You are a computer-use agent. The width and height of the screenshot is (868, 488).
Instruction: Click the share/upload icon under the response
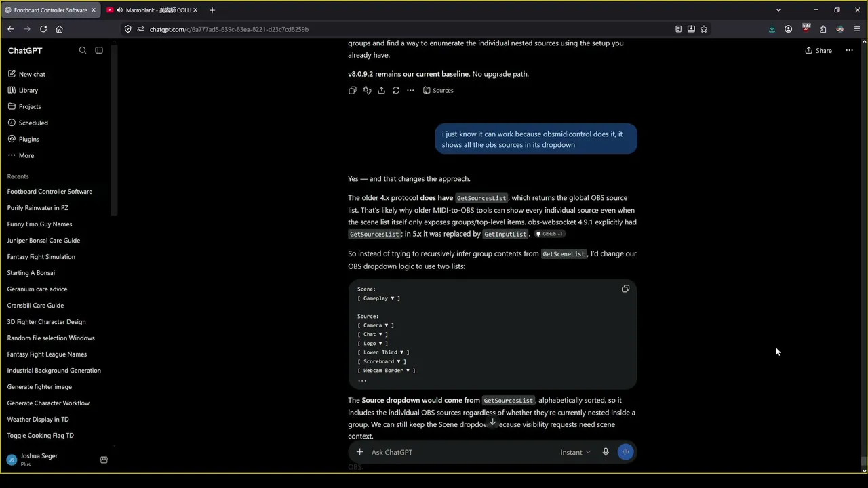click(381, 90)
